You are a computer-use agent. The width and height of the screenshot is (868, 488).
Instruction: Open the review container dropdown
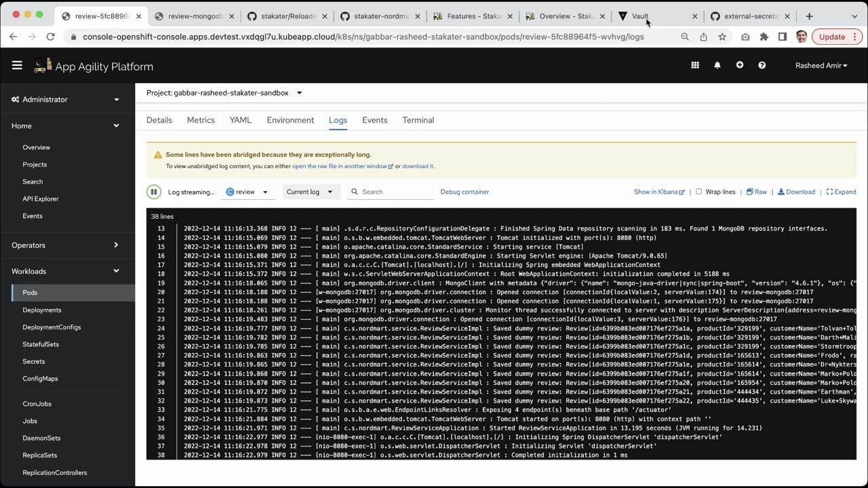[247, 192]
